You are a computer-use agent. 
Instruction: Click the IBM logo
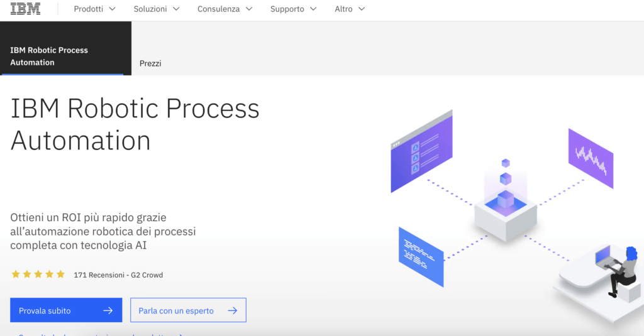[x=25, y=9]
